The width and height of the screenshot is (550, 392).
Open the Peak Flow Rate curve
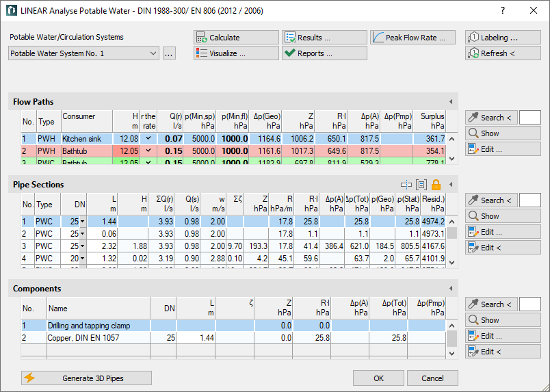[x=413, y=38]
